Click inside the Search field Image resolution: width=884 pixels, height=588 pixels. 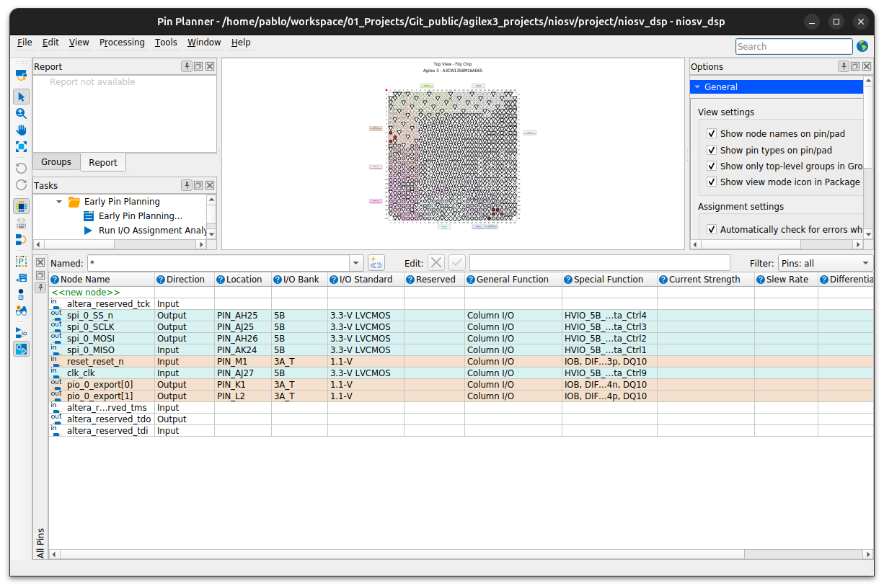click(x=794, y=46)
